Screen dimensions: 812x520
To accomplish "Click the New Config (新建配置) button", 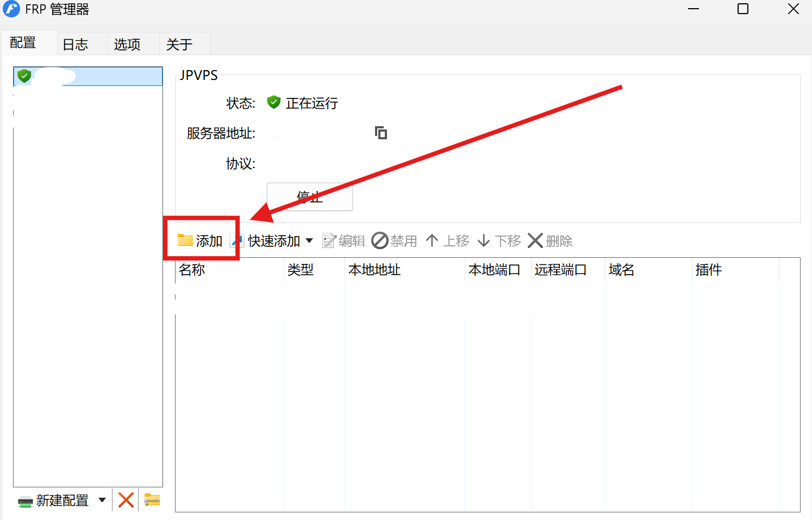I will 54,500.
